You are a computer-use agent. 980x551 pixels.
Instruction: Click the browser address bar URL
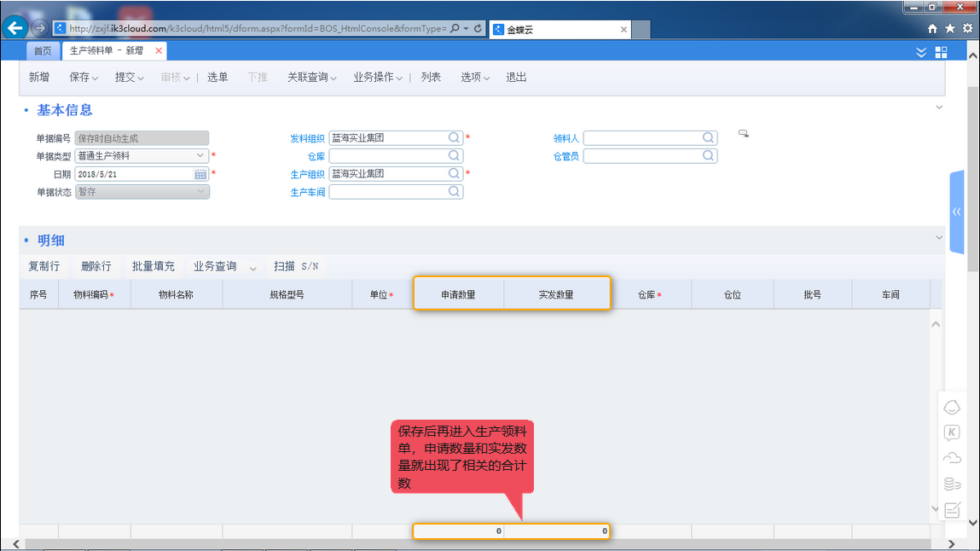pyautogui.click(x=258, y=28)
